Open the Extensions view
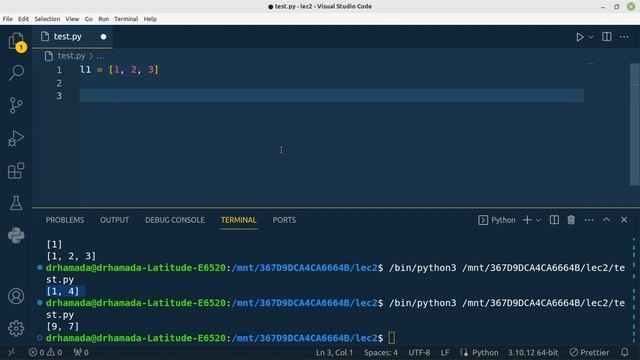This screenshot has height=360, width=640. 16,171
